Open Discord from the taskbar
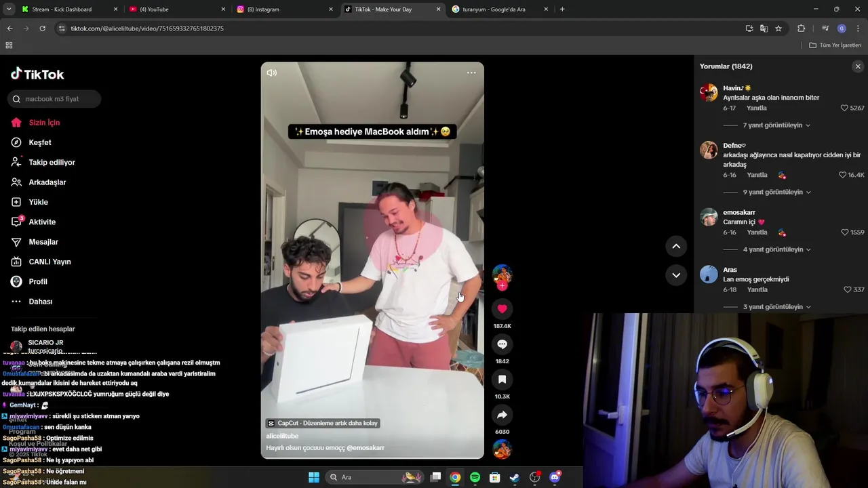Screen dimensions: 868x488 (555, 477)
